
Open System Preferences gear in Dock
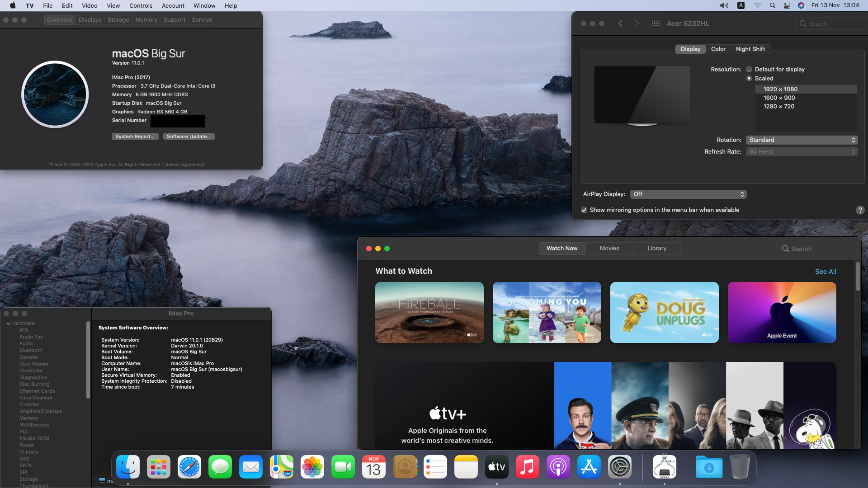tap(620, 467)
